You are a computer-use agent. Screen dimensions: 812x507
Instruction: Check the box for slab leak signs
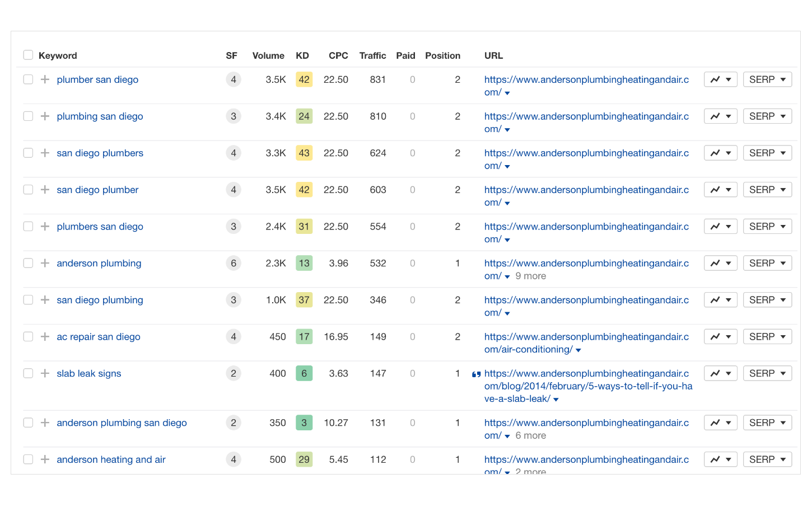pyautogui.click(x=28, y=373)
